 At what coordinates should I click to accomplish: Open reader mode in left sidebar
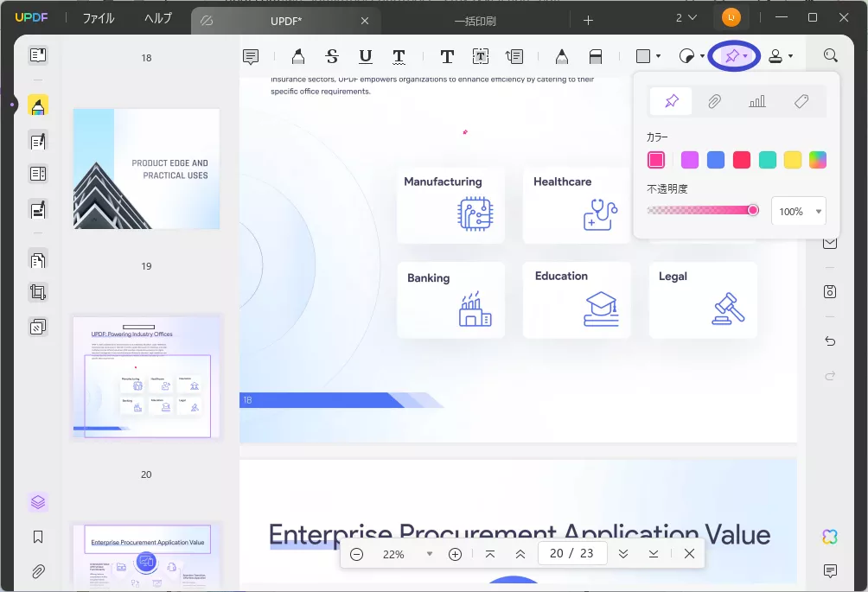click(x=38, y=54)
